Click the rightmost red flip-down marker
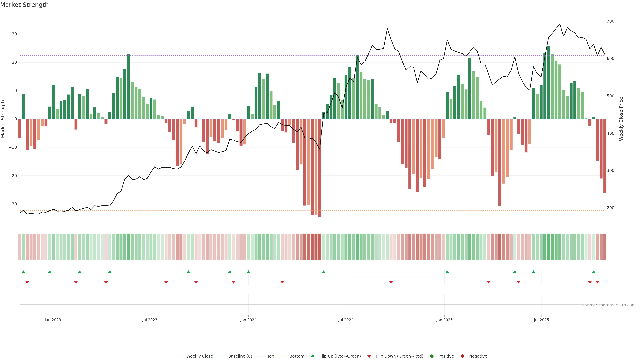644x362 pixels. click(x=597, y=282)
